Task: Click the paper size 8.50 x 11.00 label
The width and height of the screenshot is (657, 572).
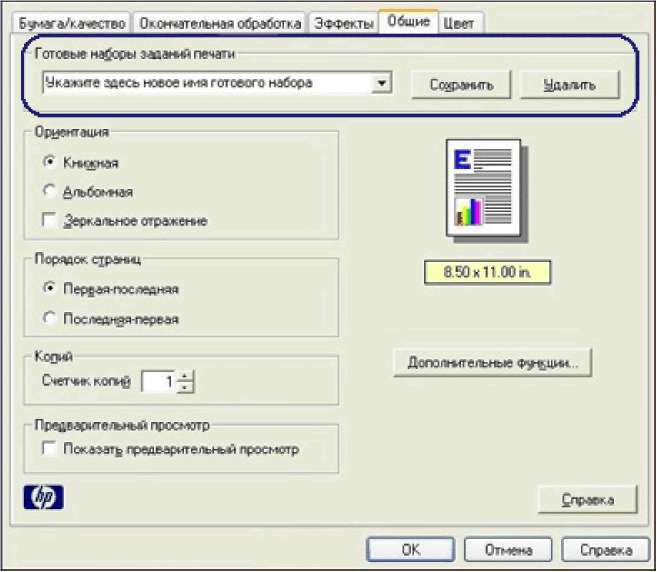Action: (484, 271)
